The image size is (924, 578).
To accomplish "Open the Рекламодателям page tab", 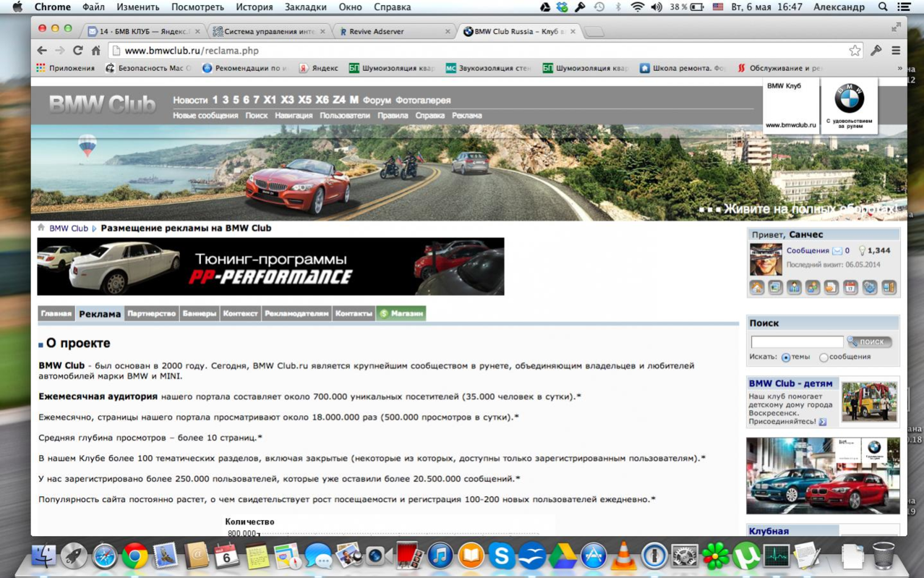I will (x=296, y=314).
